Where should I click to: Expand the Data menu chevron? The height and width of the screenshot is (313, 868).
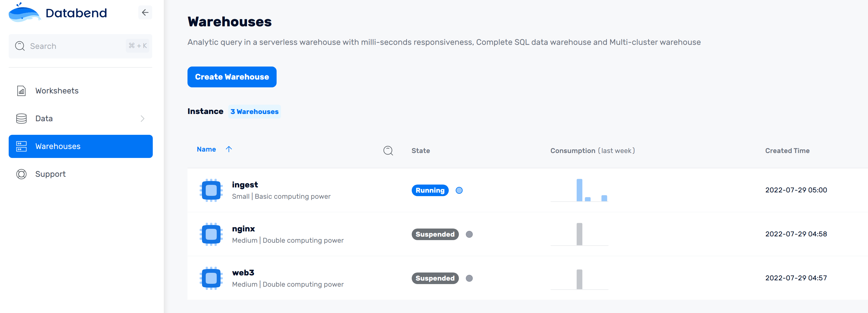[x=142, y=119]
